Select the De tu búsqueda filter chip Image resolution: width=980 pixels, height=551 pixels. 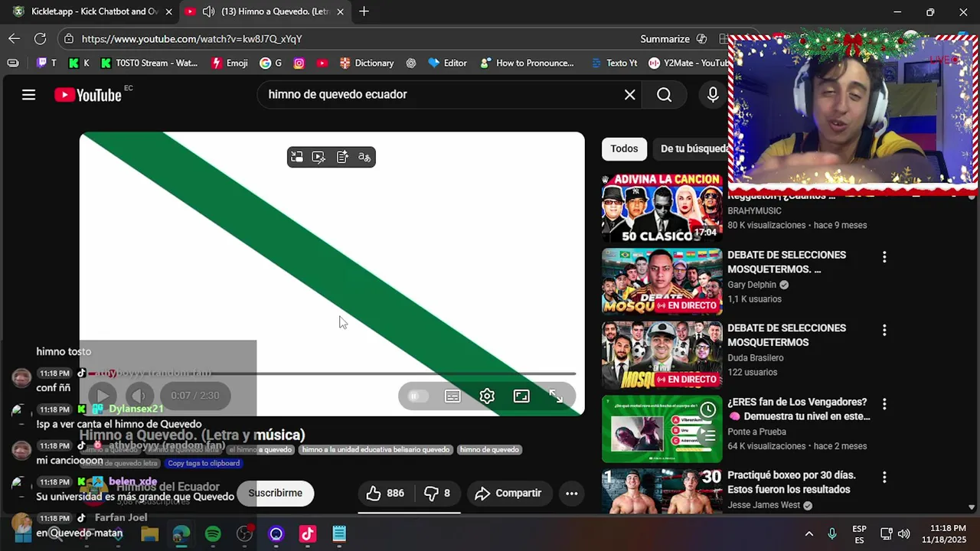pyautogui.click(x=692, y=149)
